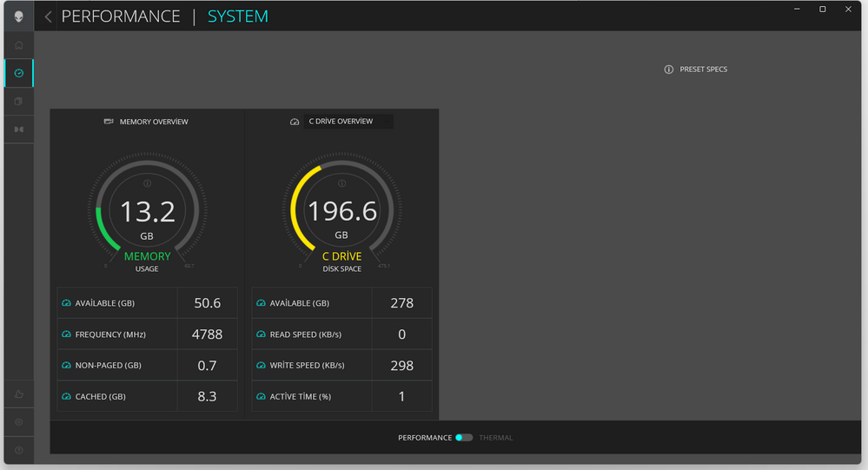Click info icon inside the memory gauge
Image resolution: width=868 pixels, height=470 pixels.
147,184
